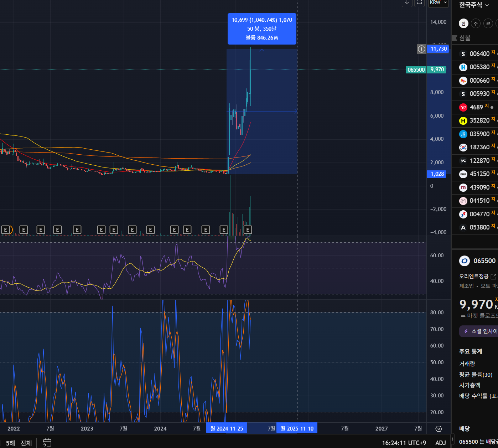498x448 pixels.
Task: Expand the 한국주식 watchlist dropdown
Action: [474, 5]
